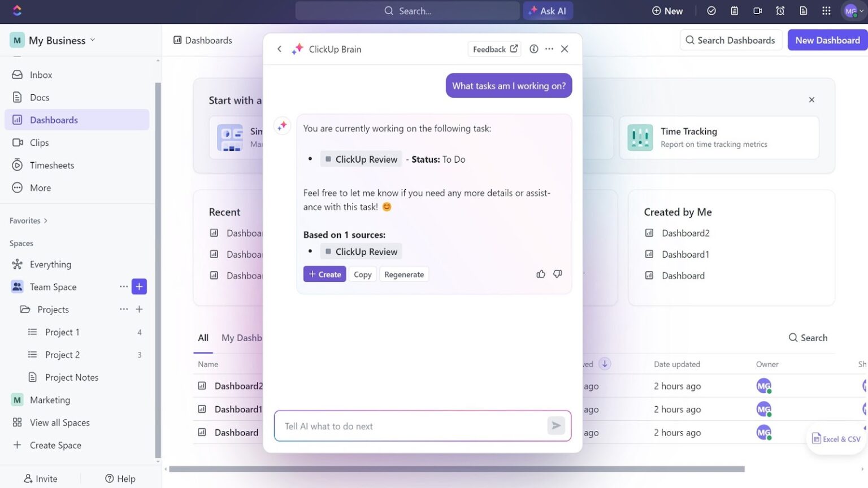This screenshot has width=868, height=488.
Task: Expand the Favorites section
Action: click(x=29, y=220)
